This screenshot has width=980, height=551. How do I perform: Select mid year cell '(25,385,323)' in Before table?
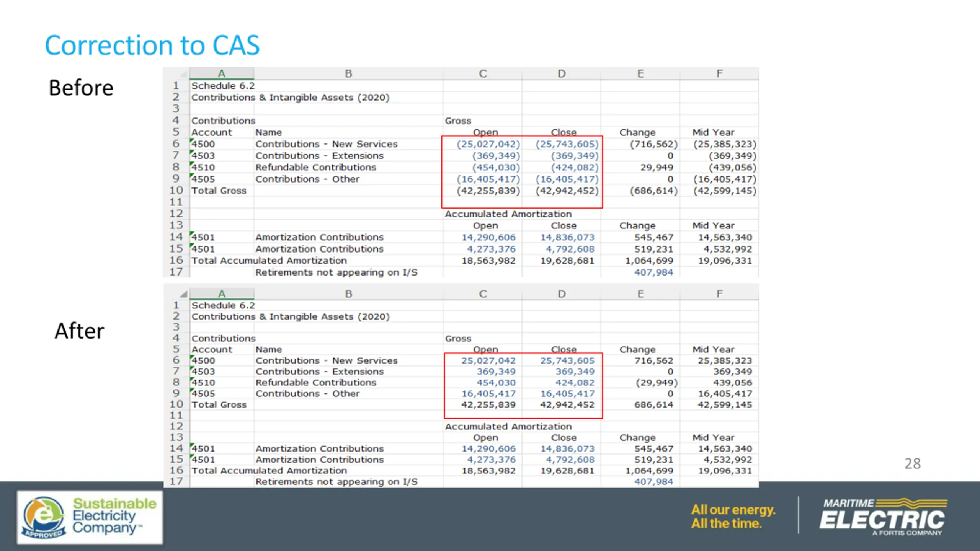[x=725, y=144]
